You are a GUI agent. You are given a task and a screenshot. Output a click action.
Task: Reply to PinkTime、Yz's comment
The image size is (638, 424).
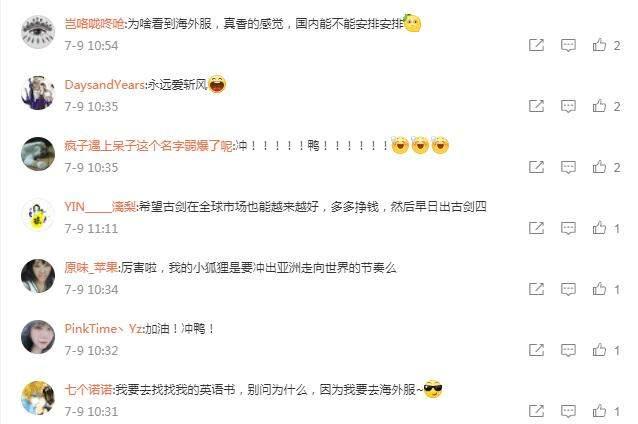568,350
